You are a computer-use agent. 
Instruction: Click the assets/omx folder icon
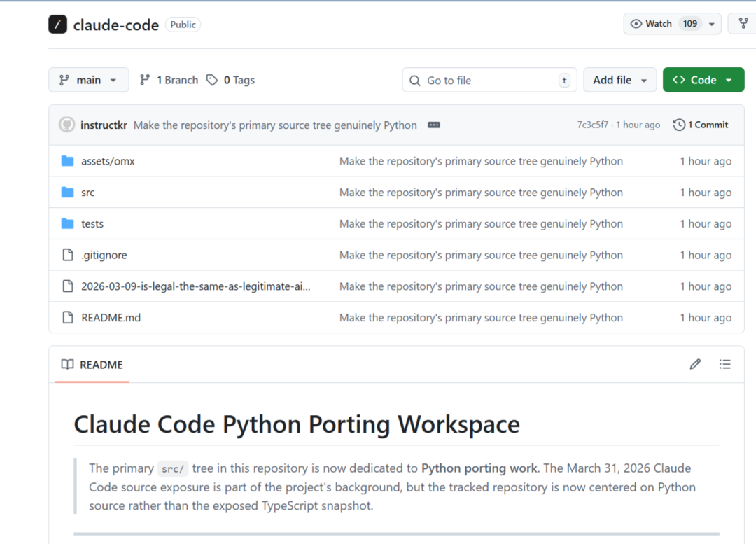coord(67,161)
